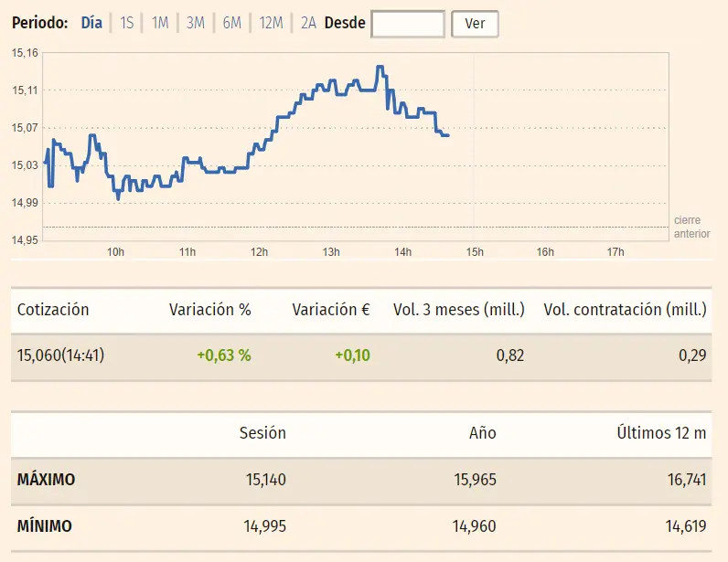Select the 2A period tab

(308, 23)
